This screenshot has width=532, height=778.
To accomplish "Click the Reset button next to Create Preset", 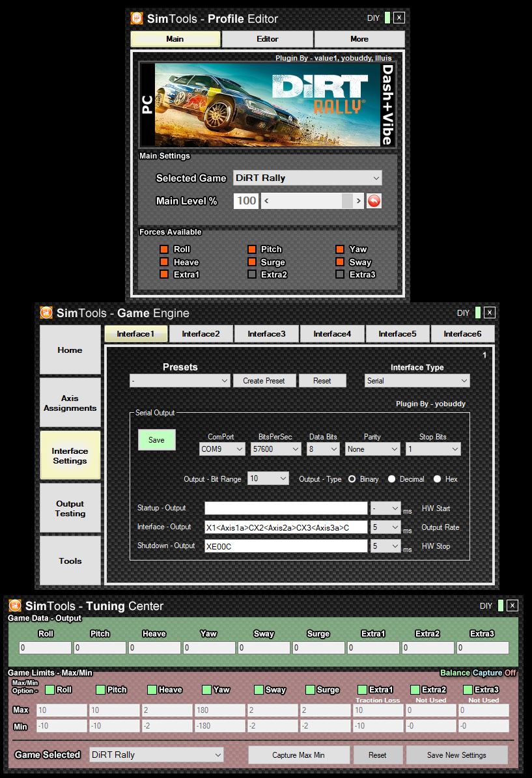I will point(322,381).
